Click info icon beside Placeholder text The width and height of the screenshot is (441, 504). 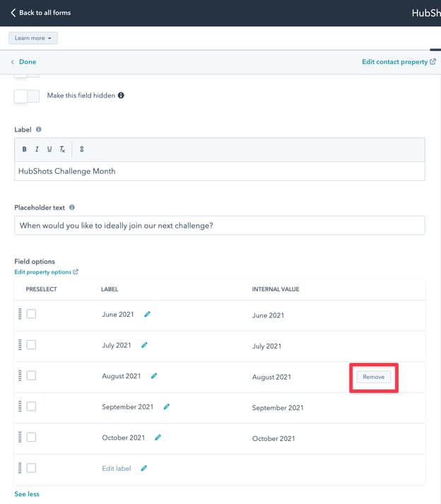point(72,208)
